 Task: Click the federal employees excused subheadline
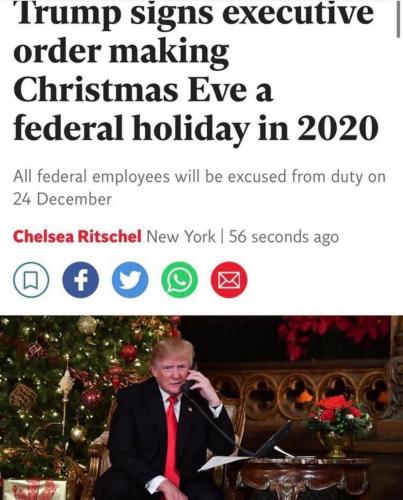(199, 188)
